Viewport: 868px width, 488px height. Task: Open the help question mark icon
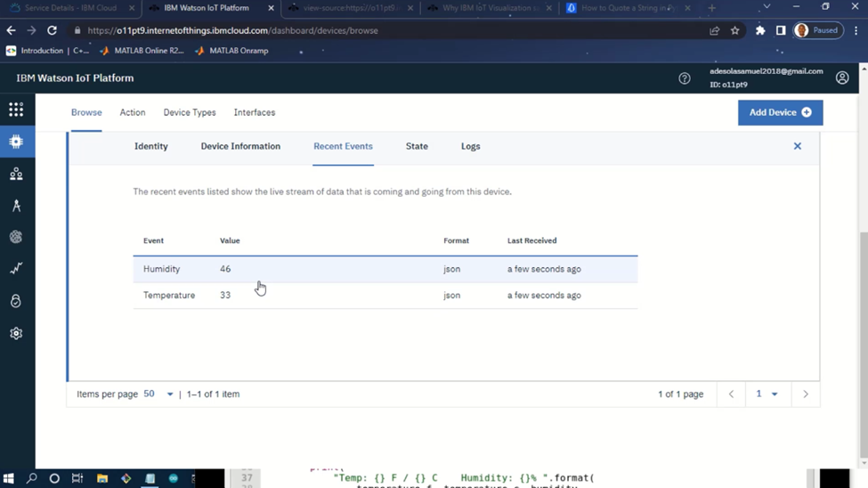[685, 78]
